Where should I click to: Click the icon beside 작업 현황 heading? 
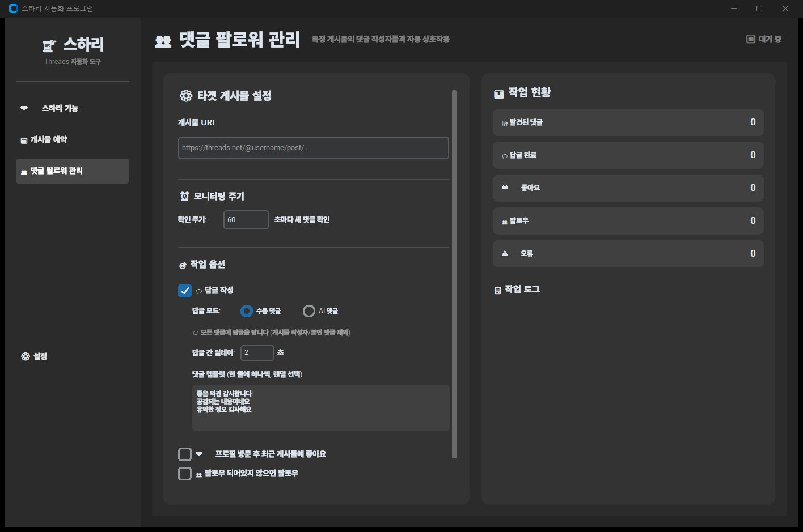tap(499, 94)
